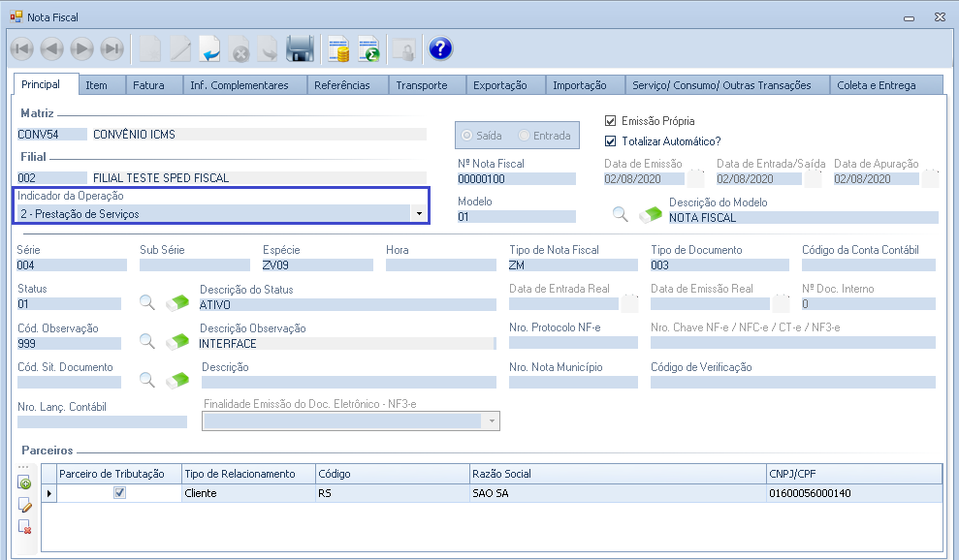Click the blue help question mark icon
The height and width of the screenshot is (560, 959).
440,48
